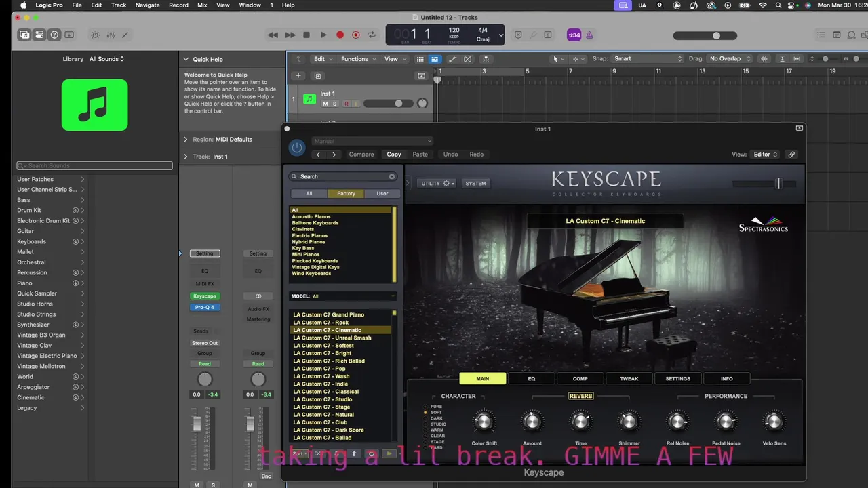The height and width of the screenshot is (488, 868).
Task: Open the Loop Browser button
Action: [x=852, y=35]
